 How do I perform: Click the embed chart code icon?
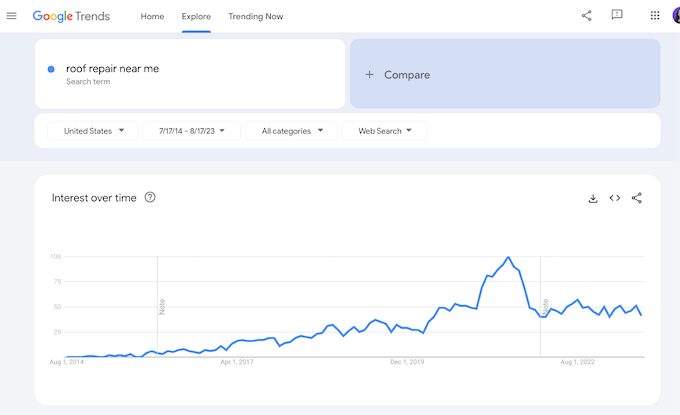point(615,198)
